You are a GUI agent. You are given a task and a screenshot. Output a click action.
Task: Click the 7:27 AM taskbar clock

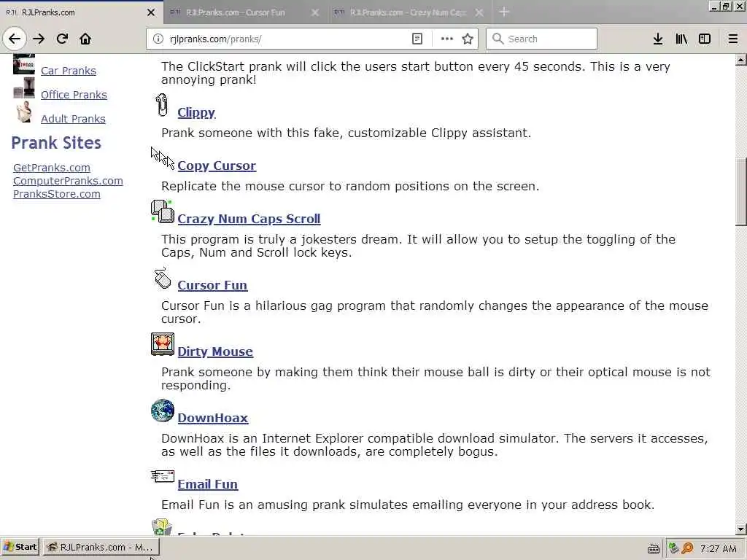coord(719,548)
